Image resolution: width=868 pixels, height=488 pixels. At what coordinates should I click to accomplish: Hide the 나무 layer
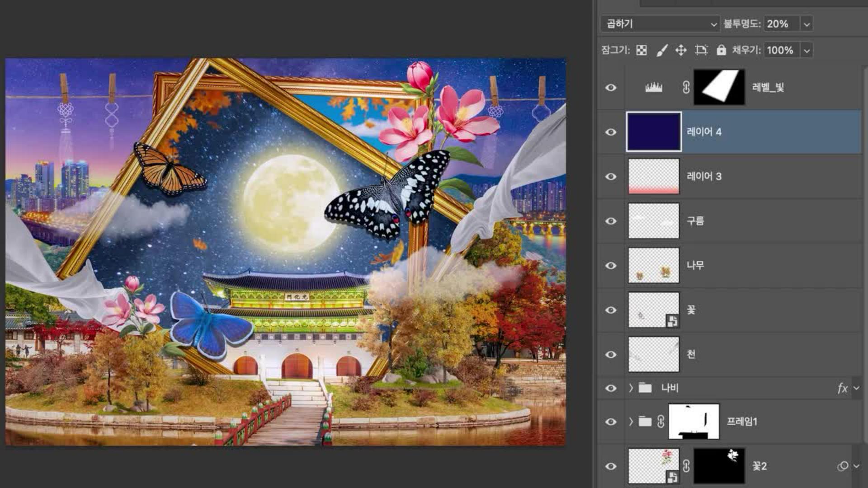(x=611, y=266)
